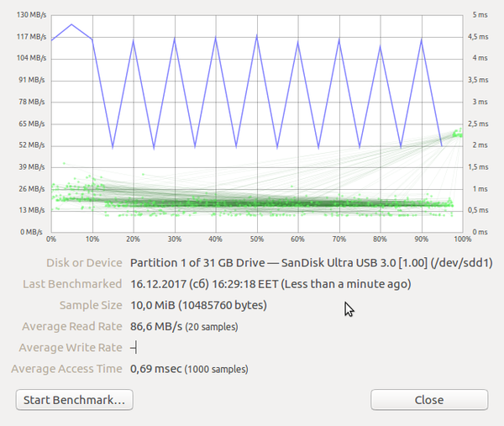Click the 52 MB/s axis label

pyautogui.click(x=32, y=145)
